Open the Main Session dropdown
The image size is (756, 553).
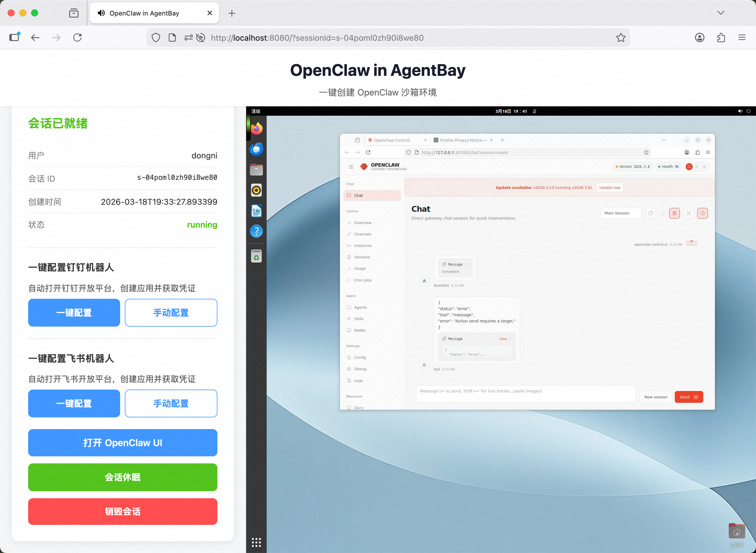coord(621,213)
